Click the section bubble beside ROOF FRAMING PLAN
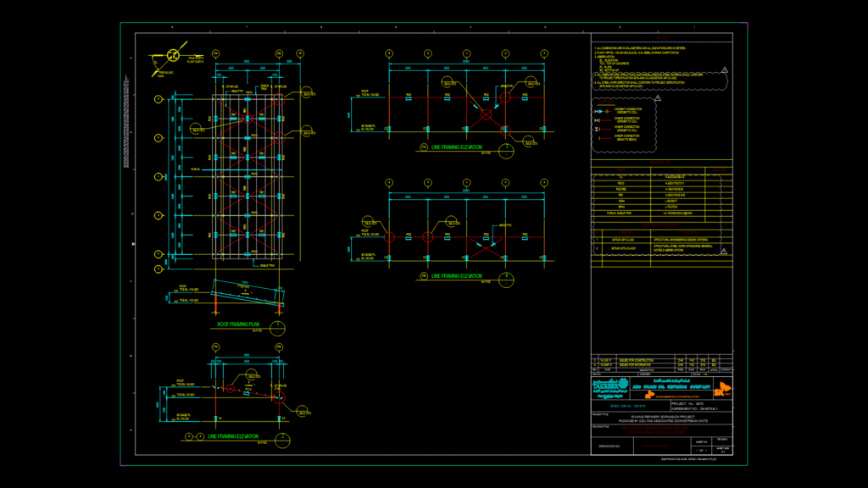This screenshot has height=488, width=868. (x=277, y=328)
